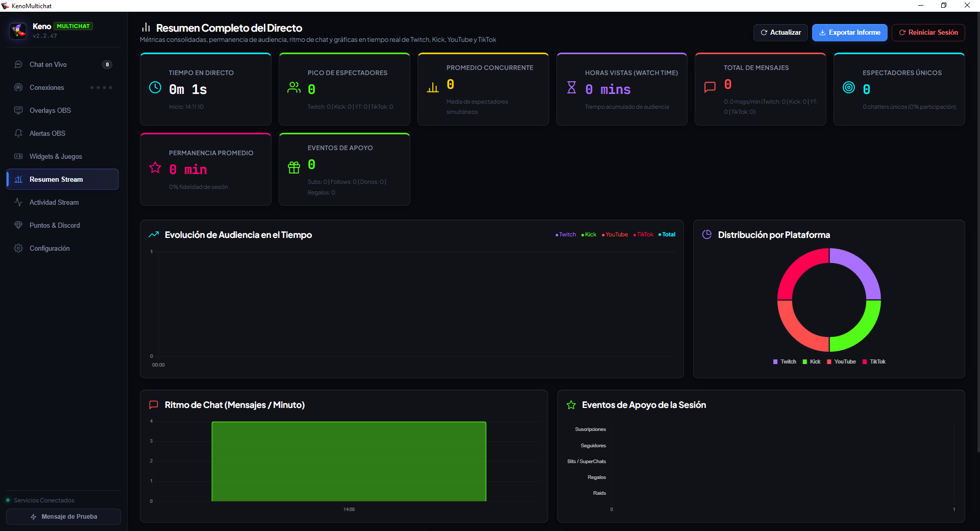Screen dimensions: 980x531
Task: Toggle Total series in audience chart legend
Action: click(x=667, y=235)
